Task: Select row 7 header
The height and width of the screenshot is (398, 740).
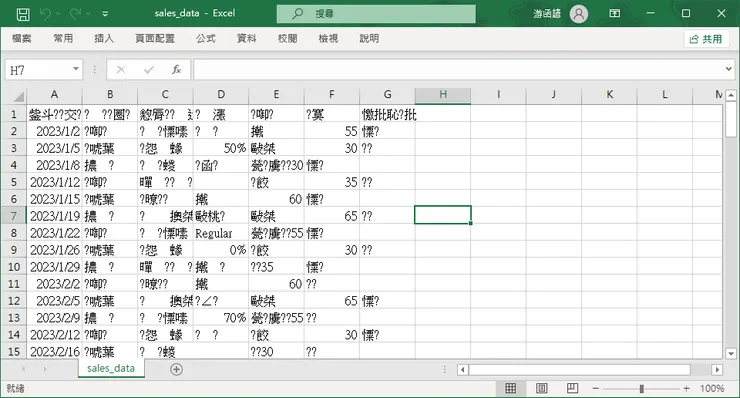Action: [14, 216]
